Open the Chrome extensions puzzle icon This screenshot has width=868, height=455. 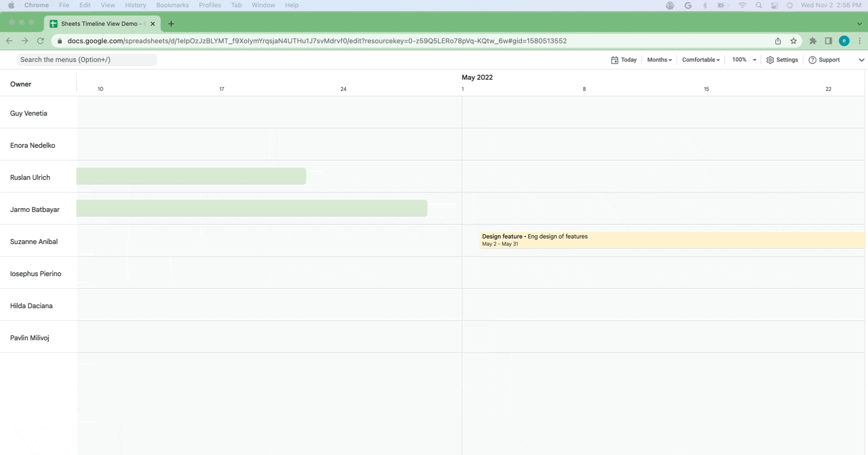point(813,41)
